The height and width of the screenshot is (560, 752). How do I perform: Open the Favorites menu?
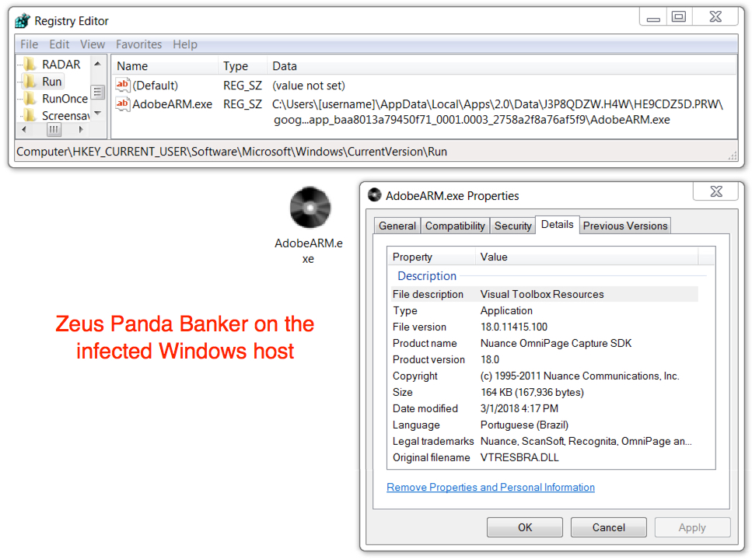[139, 44]
